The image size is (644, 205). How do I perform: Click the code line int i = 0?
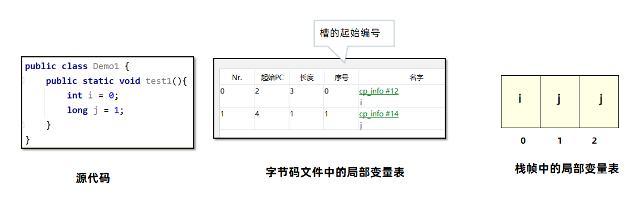[92, 95]
